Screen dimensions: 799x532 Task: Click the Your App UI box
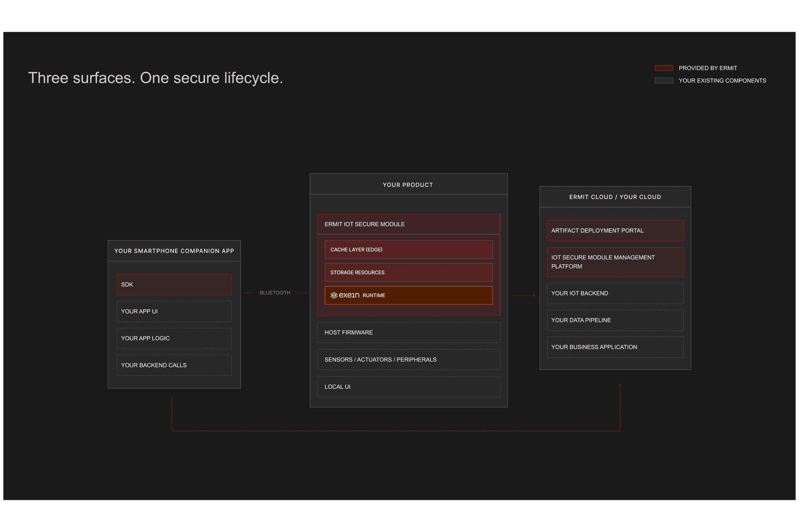(x=174, y=312)
